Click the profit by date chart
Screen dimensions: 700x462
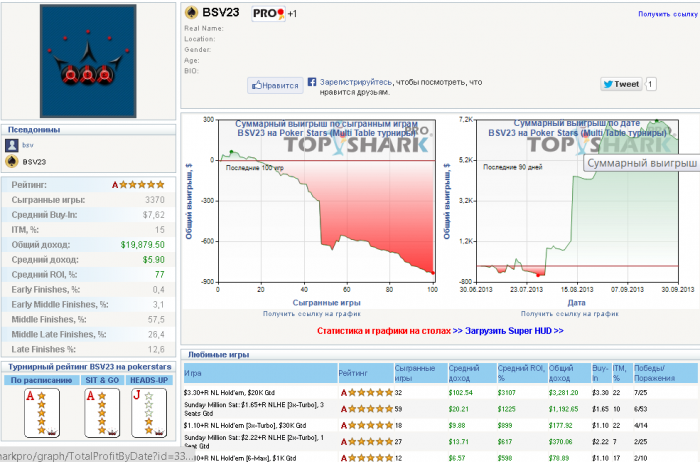tap(577, 200)
